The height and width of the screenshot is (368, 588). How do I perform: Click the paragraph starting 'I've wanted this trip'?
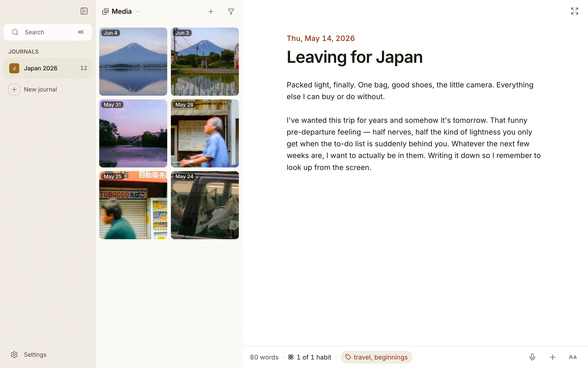click(x=414, y=144)
